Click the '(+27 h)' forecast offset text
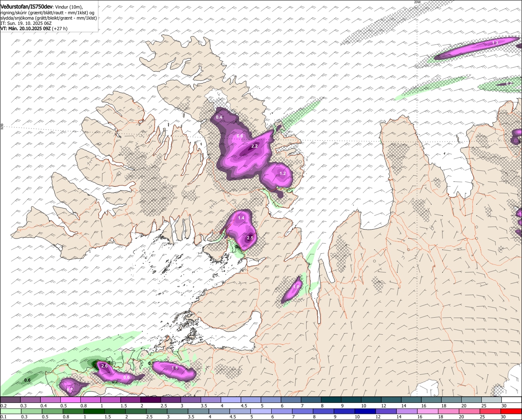Screen dimensions: 522x420 tap(60, 29)
